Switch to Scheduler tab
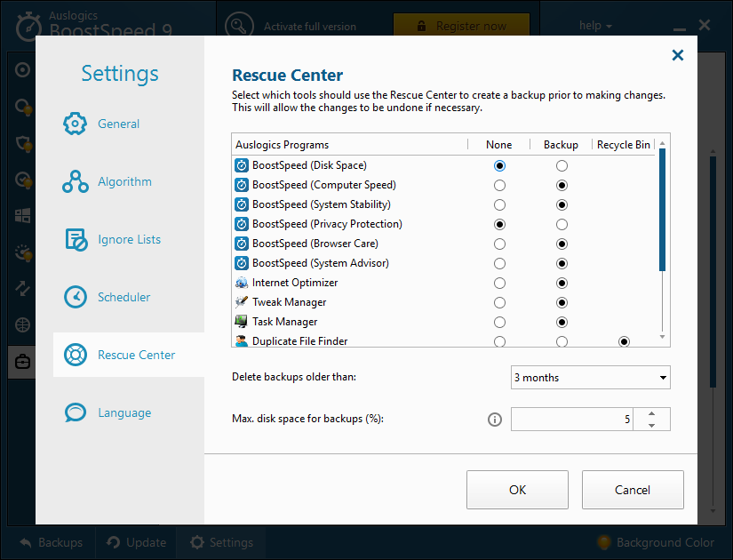Viewport: 733px width, 560px height. pyautogui.click(x=123, y=297)
